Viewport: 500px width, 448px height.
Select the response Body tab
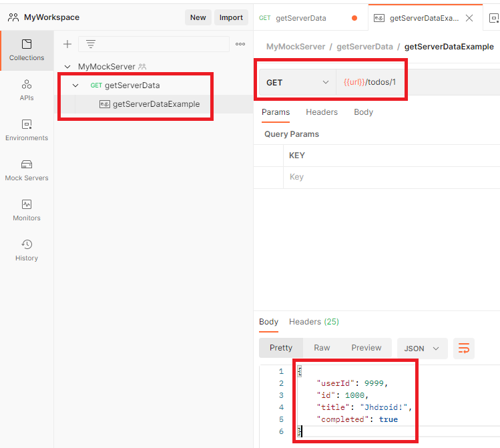coord(268,322)
